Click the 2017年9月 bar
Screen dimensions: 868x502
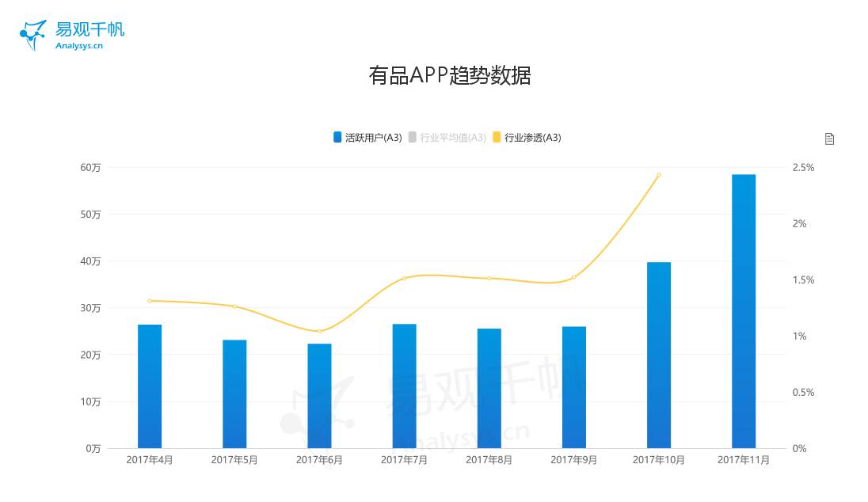tap(574, 387)
